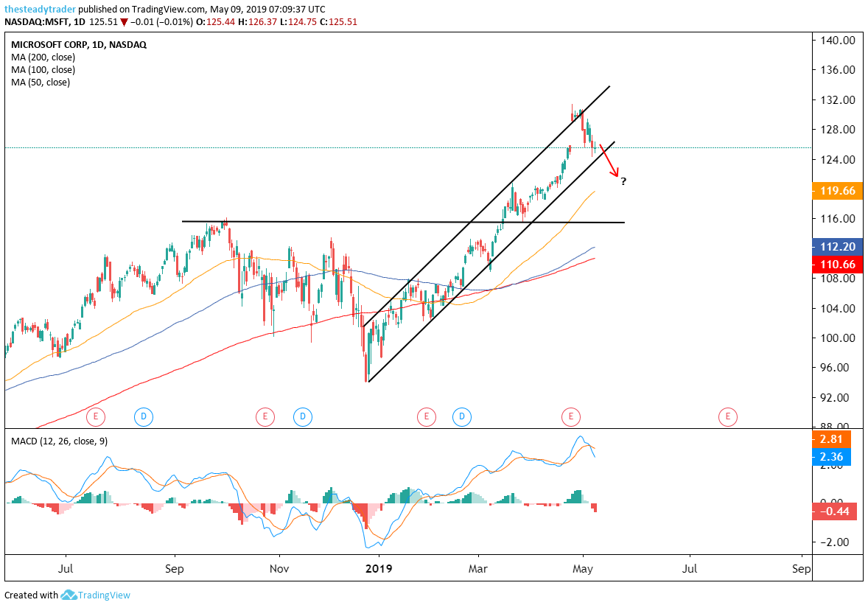Click the rightmost red E earnings marker

(x=727, y=416)
